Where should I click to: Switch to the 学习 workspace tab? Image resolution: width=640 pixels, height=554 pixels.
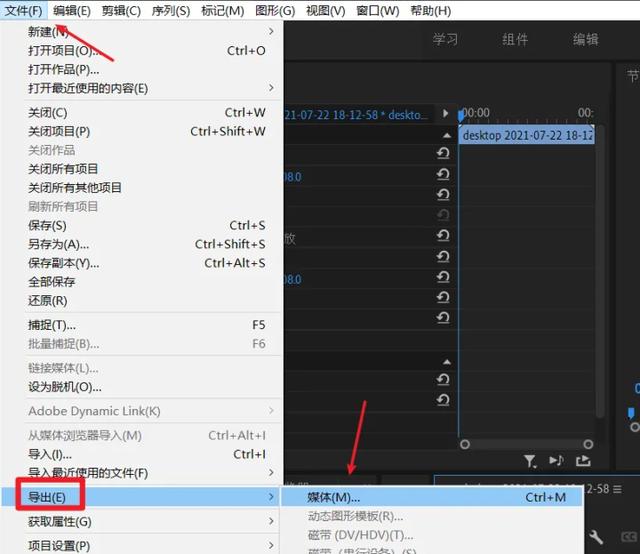445,40
